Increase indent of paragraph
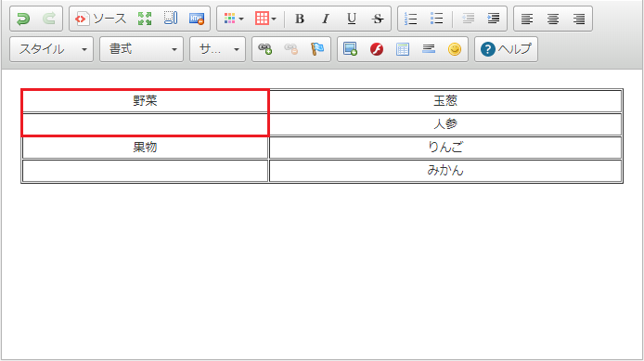The height and width of the screenshot is (361, 644). [x=494, y=19]
